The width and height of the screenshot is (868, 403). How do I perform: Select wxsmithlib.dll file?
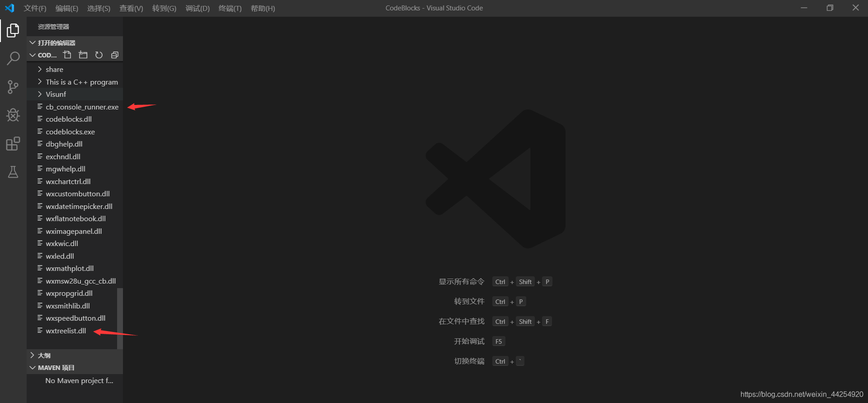(x=75, y=306)
